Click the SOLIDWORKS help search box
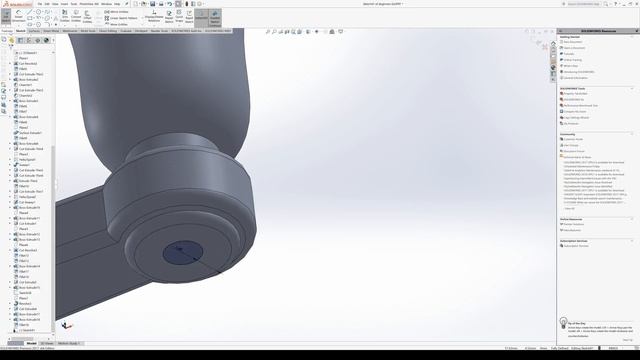 583,4
